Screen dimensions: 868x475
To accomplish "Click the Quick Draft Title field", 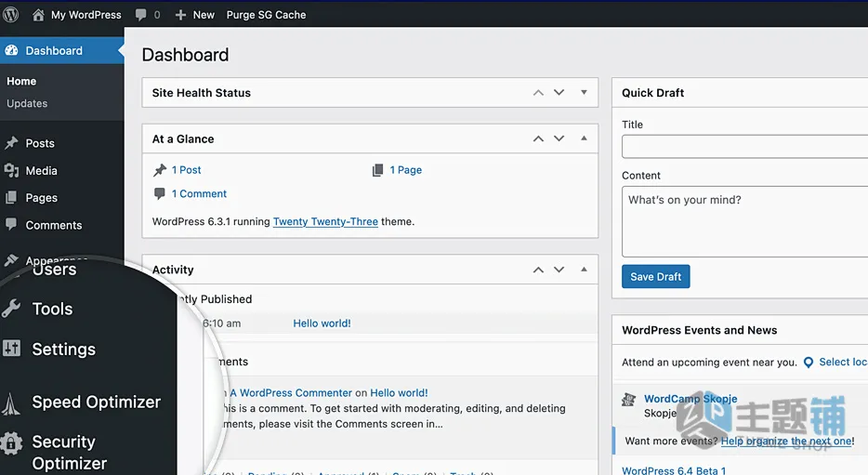I will [x=744, y=147].
